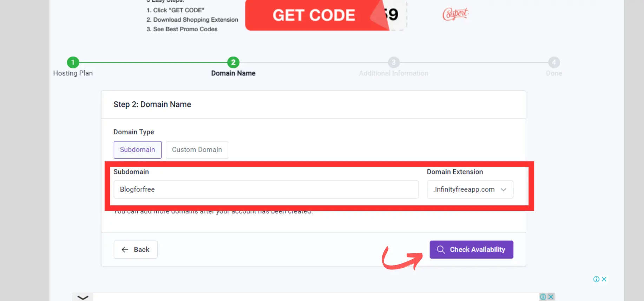Click the Hosting Plan step label
Screen dimensions: 644x301
pyautogui.click(x=73, y=73)
